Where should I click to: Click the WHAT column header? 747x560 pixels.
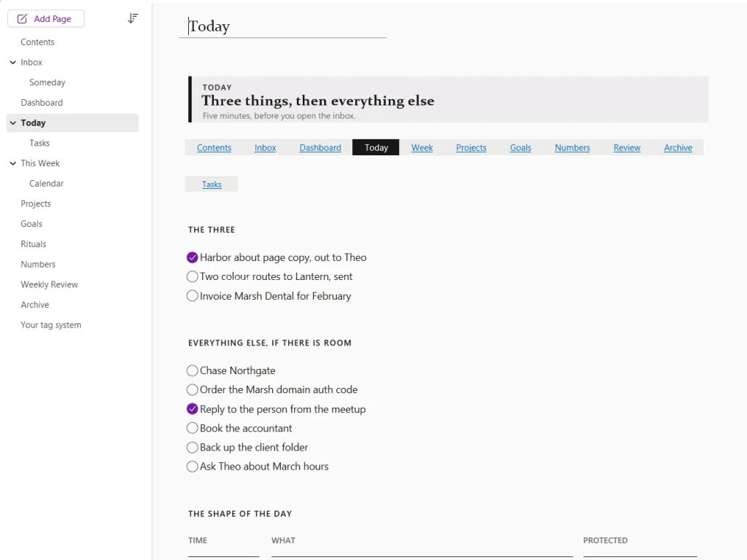283,540
